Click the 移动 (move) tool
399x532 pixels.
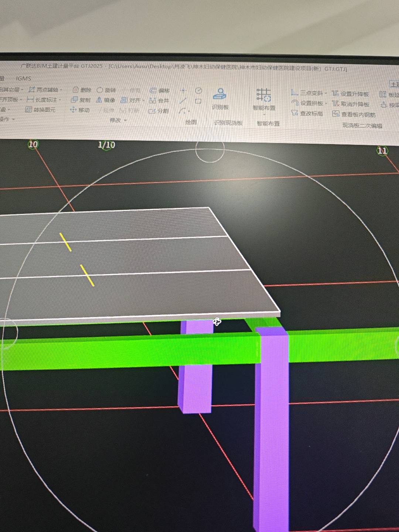[80, 110]
